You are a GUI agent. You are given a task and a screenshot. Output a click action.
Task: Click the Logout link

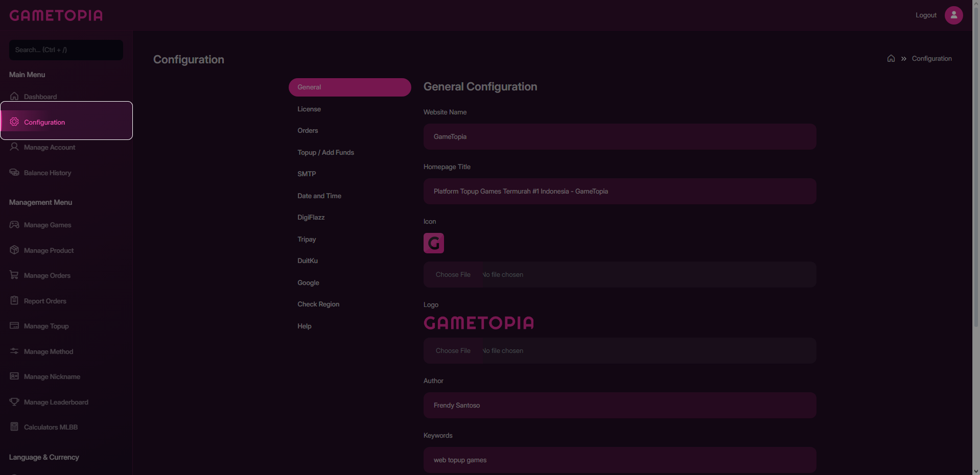pyautogui.click(x=926, y=15)
